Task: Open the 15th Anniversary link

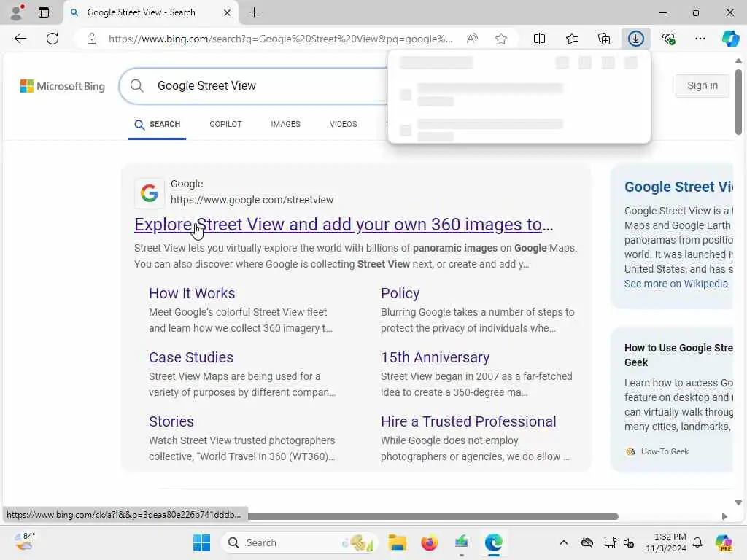Action: point(435,357)
